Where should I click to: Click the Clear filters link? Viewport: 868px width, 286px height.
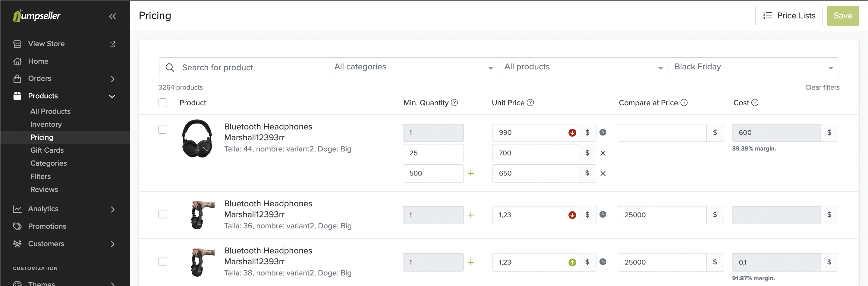[x=822, y=87]
